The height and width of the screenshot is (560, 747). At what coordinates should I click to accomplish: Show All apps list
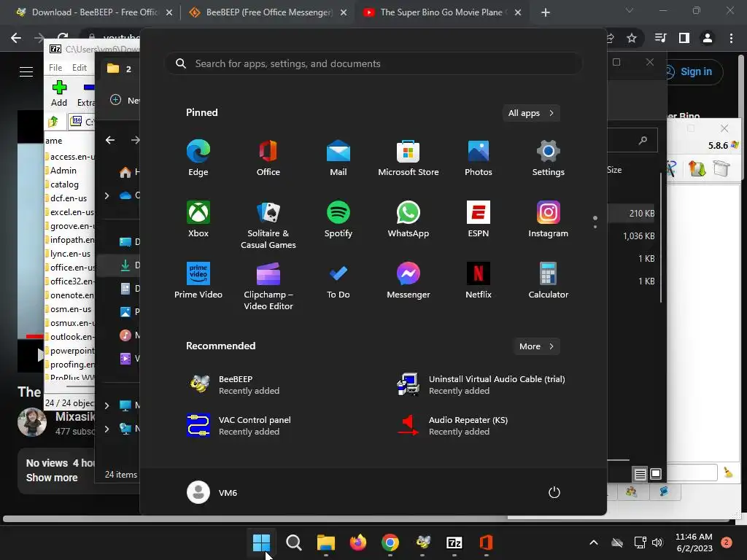pos(531,113)
